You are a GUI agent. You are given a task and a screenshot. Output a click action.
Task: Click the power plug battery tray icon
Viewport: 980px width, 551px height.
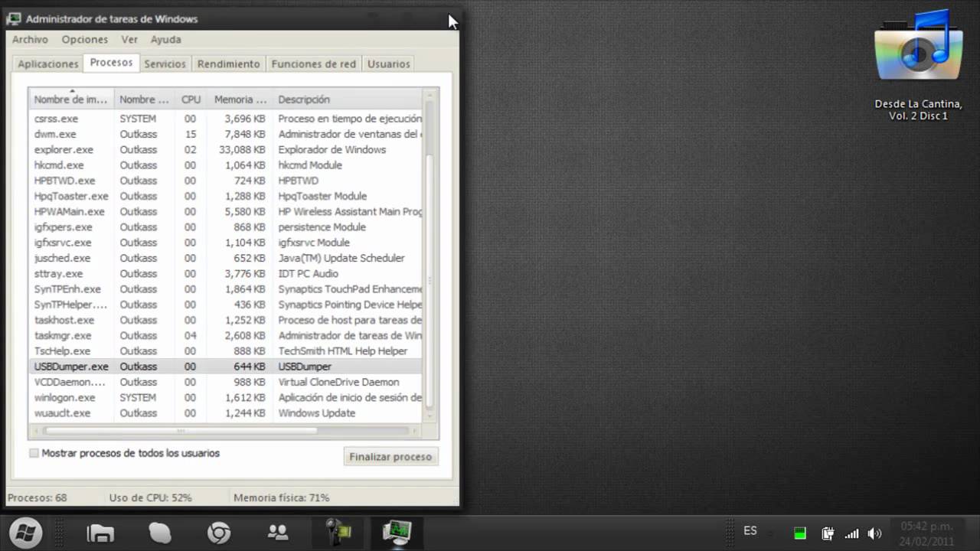[828, 533]
